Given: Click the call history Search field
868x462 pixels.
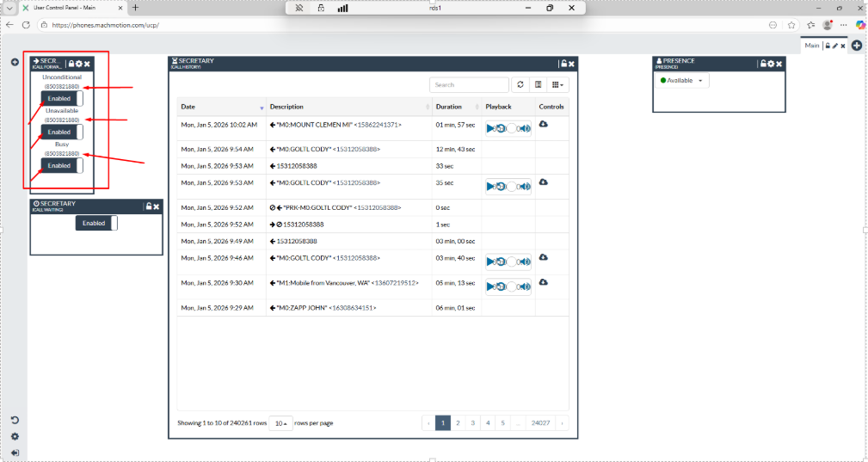Looking at the screenshot, I should [x=469, y=85].
